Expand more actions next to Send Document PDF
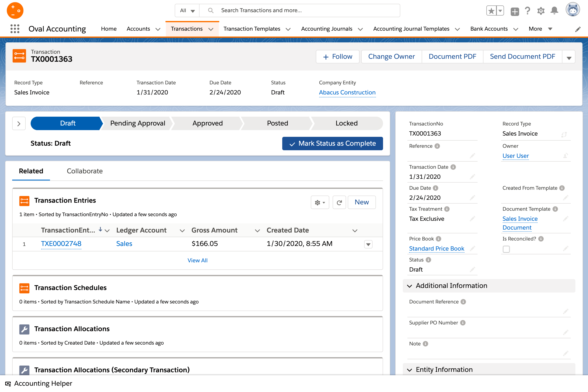 click(569, 57)
